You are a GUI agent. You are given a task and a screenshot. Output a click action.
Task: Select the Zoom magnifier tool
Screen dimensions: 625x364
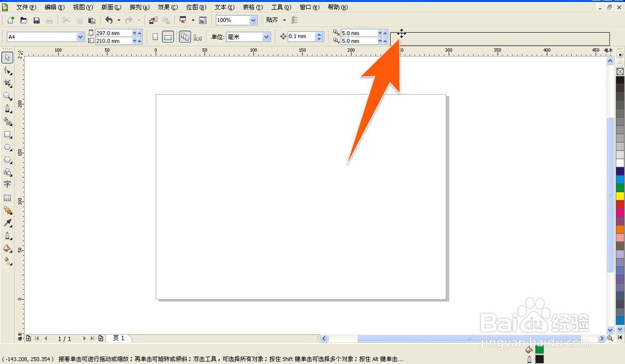pos(7,96)
